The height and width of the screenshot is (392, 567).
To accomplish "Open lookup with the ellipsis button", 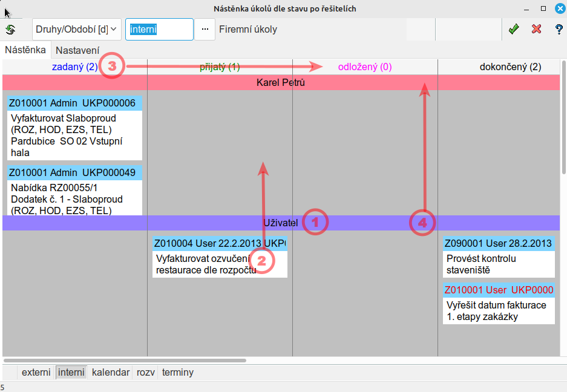I will coord(205,29).
